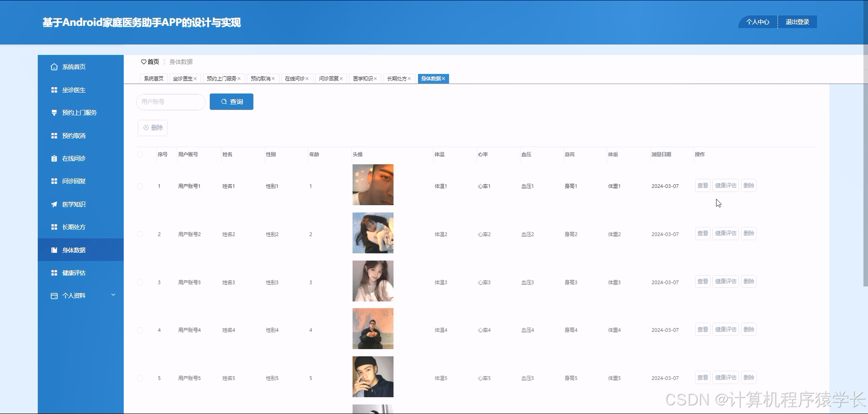Viewport: 868px width, 414px height.
Task: Click the page vertical scrollbar
Action: tap(865, 143)
